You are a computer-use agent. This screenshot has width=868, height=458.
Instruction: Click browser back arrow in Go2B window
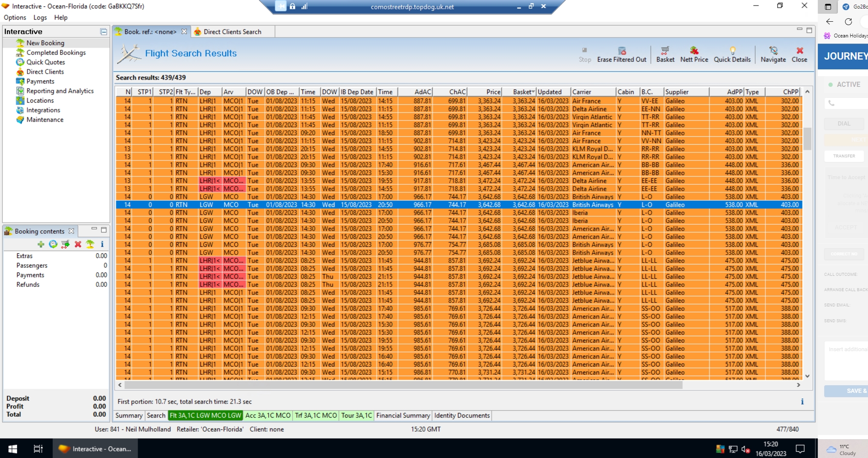click(830, 22)
